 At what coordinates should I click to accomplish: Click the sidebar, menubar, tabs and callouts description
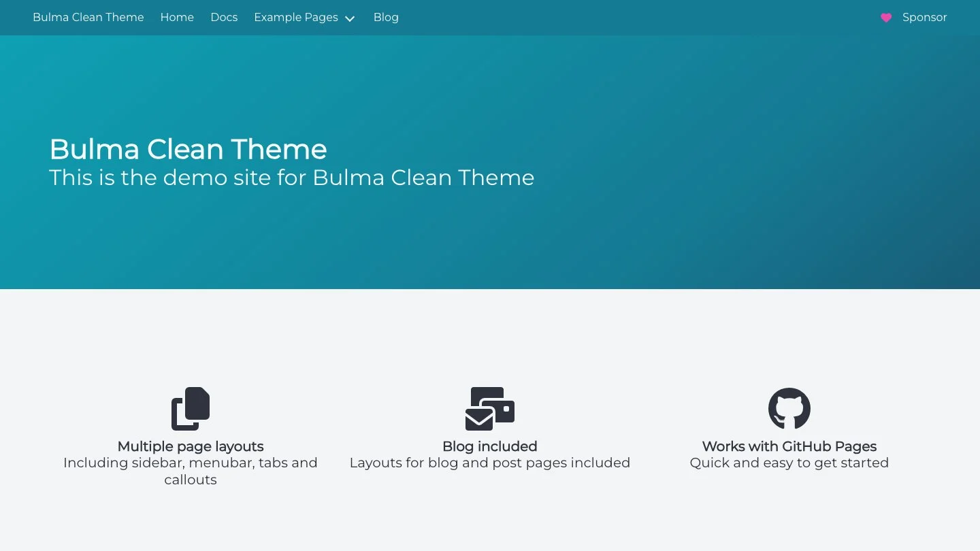(x=191, y=471)
